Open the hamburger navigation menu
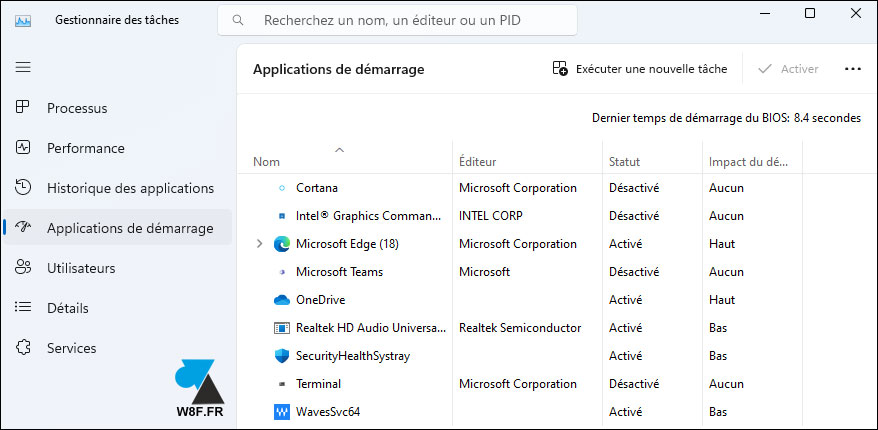The image size is (878, 430). tap(23, 68)
